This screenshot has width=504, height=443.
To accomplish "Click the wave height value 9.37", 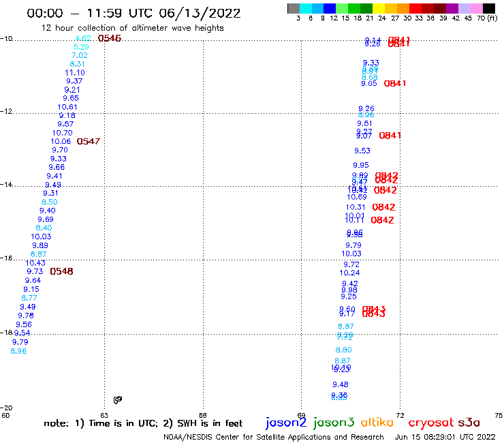I will [x=74, y=81].
